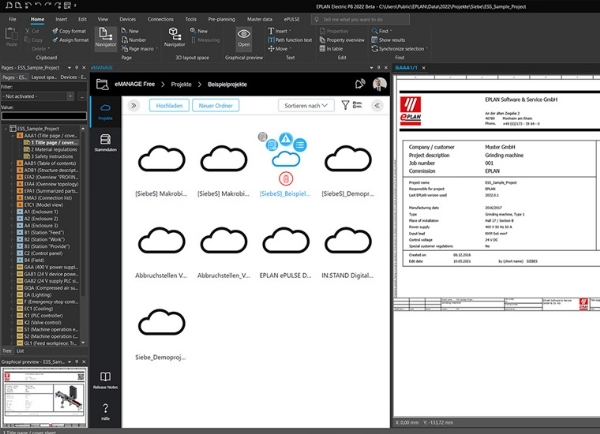Click the eMANAGE Free folder icon

pyautogui.click(x=102, y=84)
